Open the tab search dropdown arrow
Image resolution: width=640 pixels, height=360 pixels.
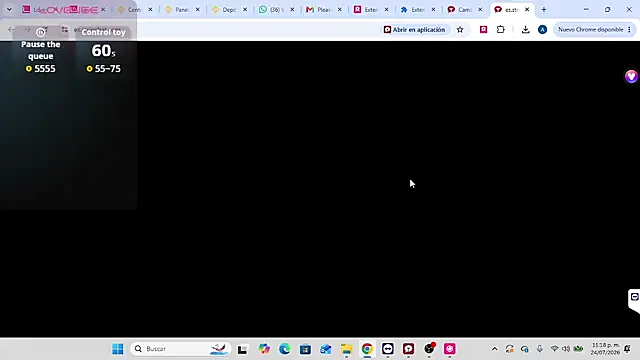point(9,9)
